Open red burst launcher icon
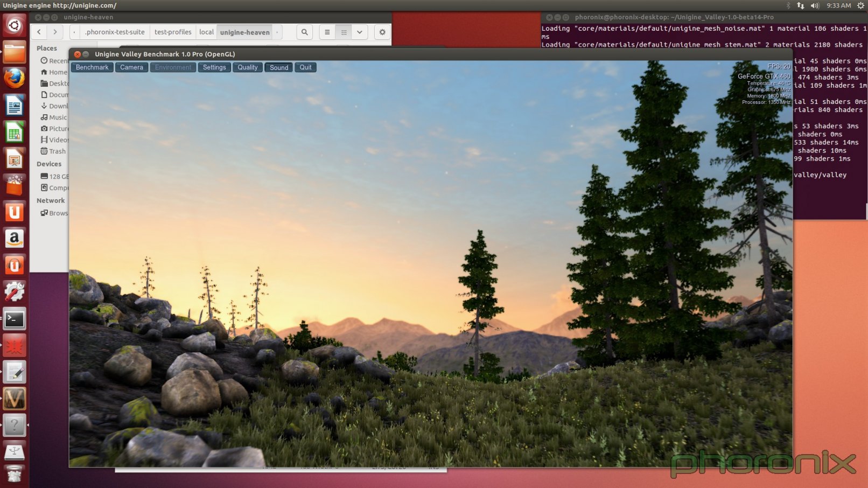Image resolution: width=868 pixels, height=488 pixels. click(15, 345)
